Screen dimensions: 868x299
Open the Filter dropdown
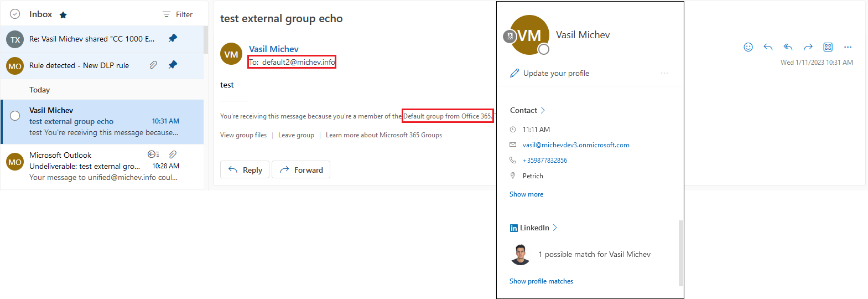pos(178,14)
